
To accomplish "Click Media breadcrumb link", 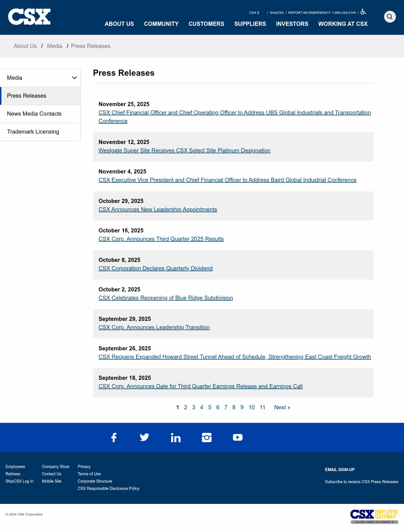I will point(55,46).
